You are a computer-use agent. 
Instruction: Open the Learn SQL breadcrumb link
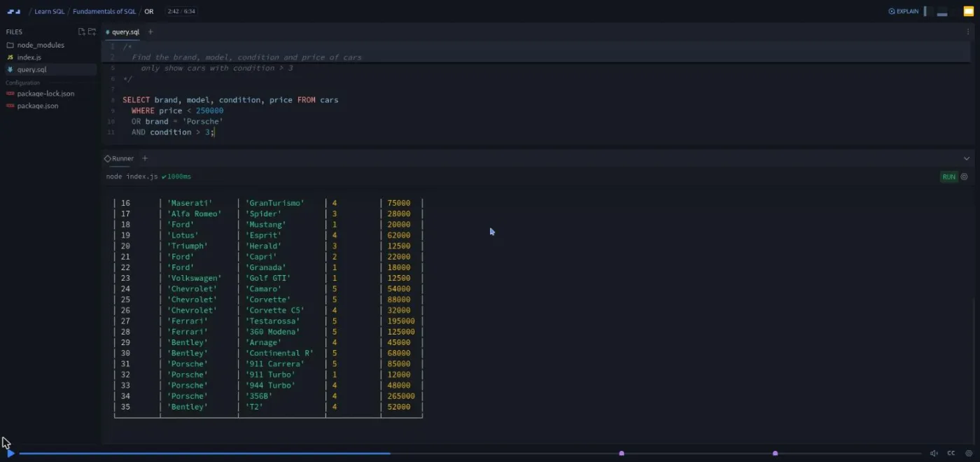[x=50, y=11]
